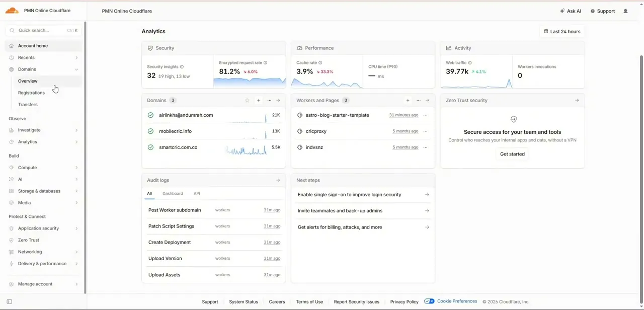Open the Networking sidebar item
Screen dimensions: 644x310
44,252
